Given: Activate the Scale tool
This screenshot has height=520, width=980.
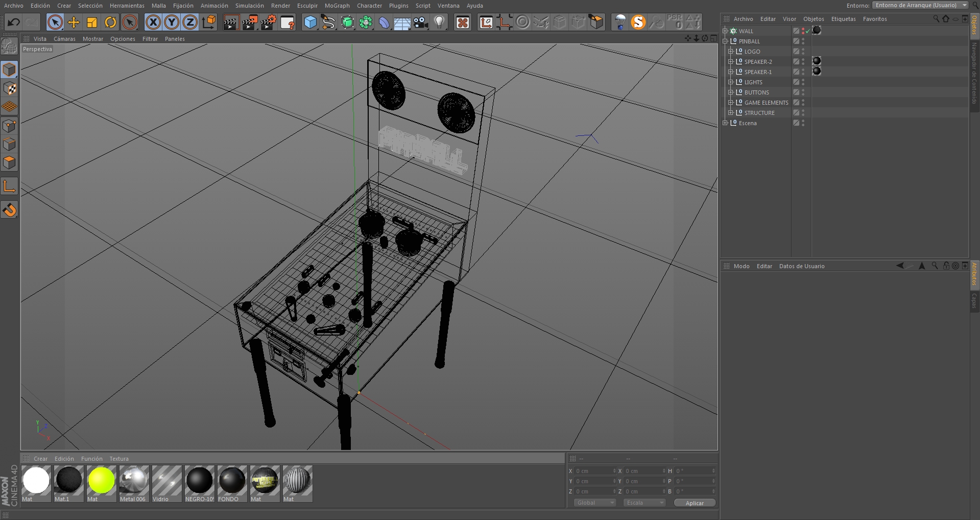Looking at the screenshot, I should [92, 22].
